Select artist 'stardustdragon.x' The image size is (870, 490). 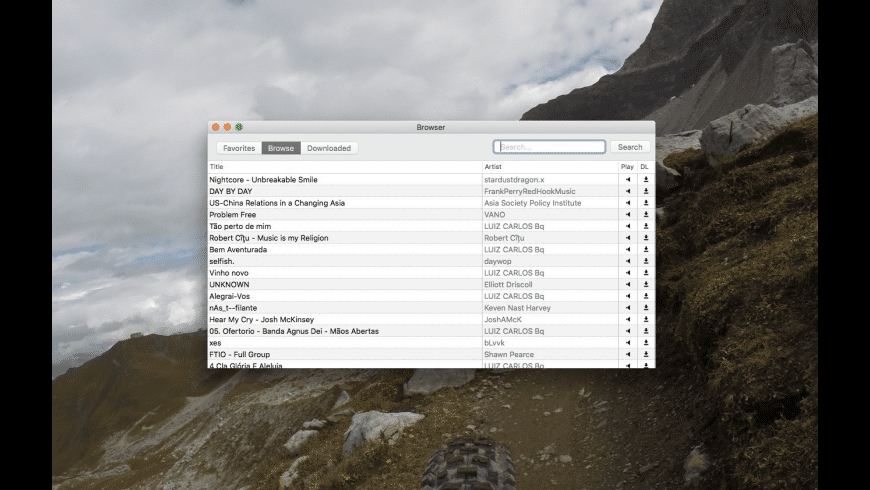tap(514, 179)
